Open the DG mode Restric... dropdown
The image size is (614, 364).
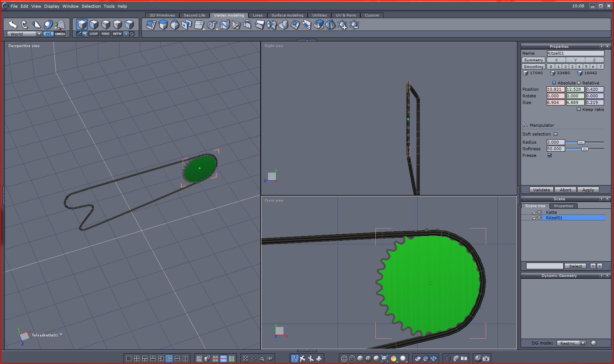tap(571, 343)
